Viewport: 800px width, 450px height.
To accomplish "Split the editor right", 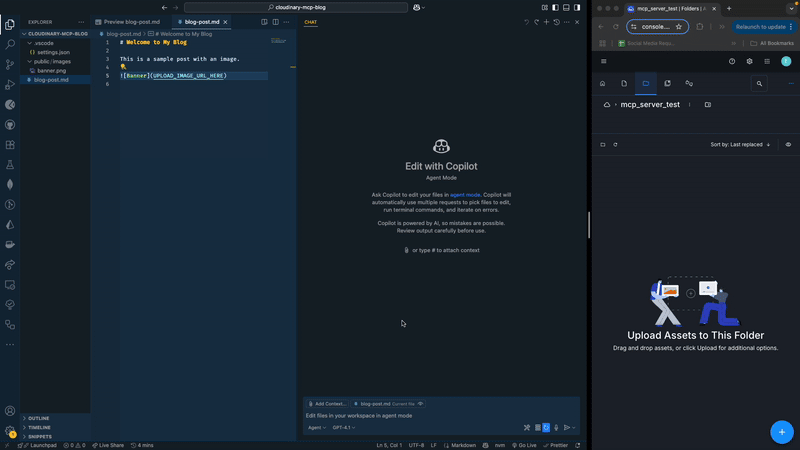I will tap(276, 22).
